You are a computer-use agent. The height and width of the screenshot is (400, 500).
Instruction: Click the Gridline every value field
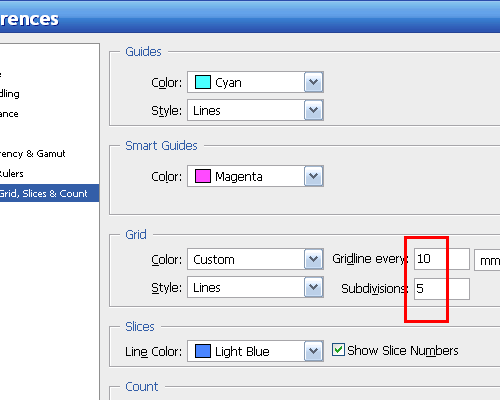pyautogui.click(x=442, y=259)
